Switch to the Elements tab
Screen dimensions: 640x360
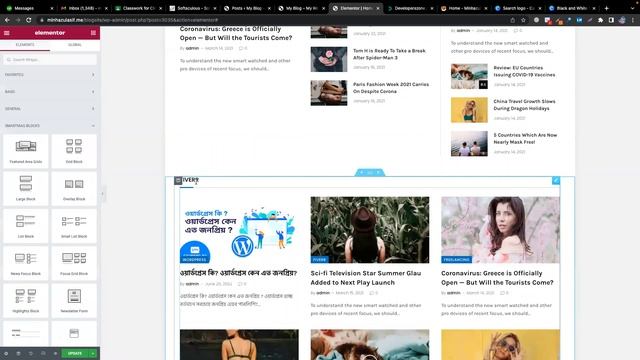(25, 45)
